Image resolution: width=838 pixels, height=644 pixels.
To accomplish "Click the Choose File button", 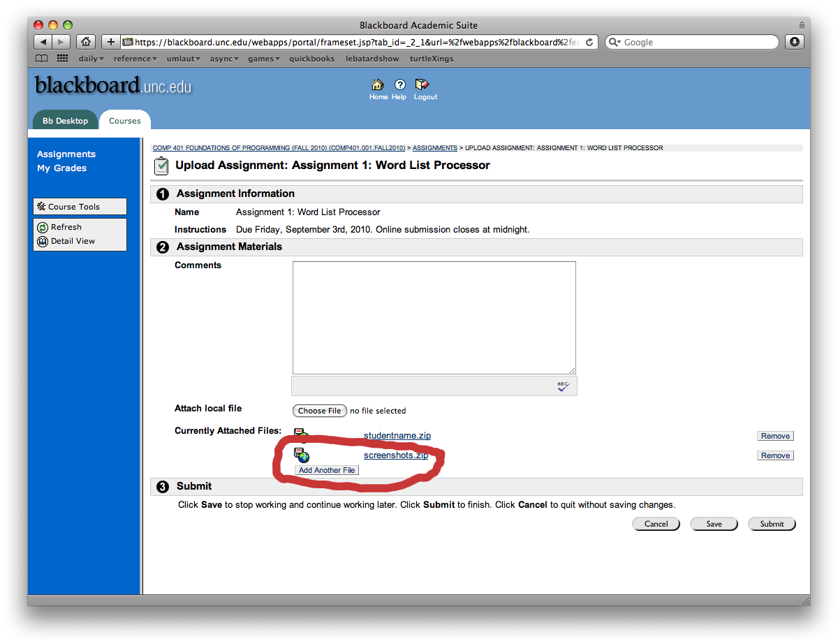I will (320, 411).
